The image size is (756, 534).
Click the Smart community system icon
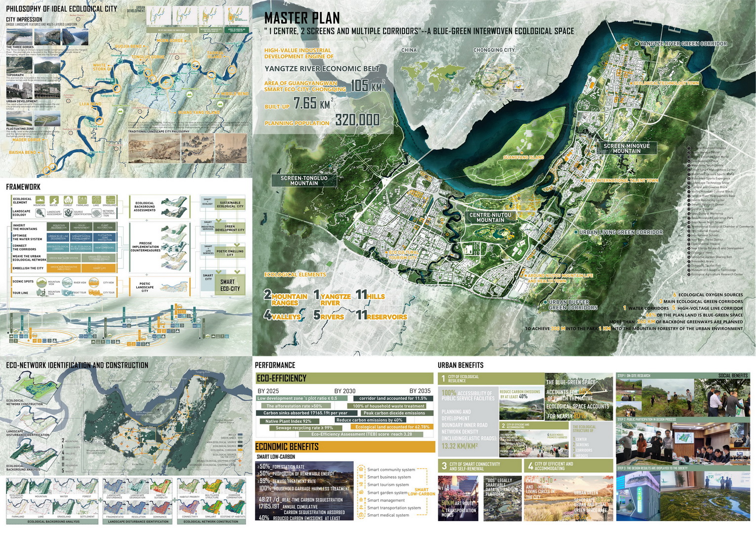pyautogui.click(x=361, y=469)
